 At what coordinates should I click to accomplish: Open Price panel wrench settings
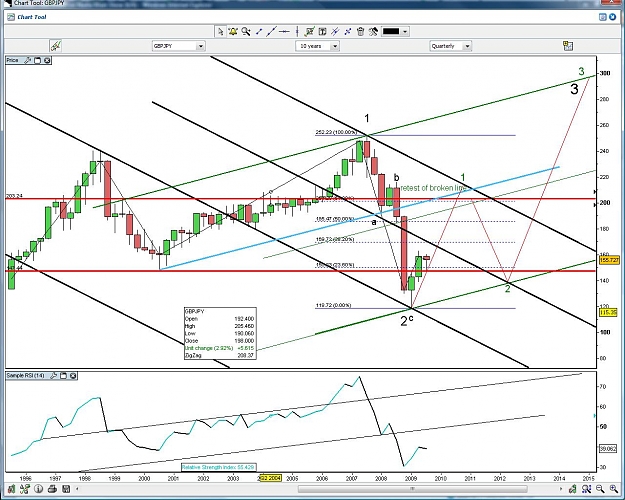[28, 60]
